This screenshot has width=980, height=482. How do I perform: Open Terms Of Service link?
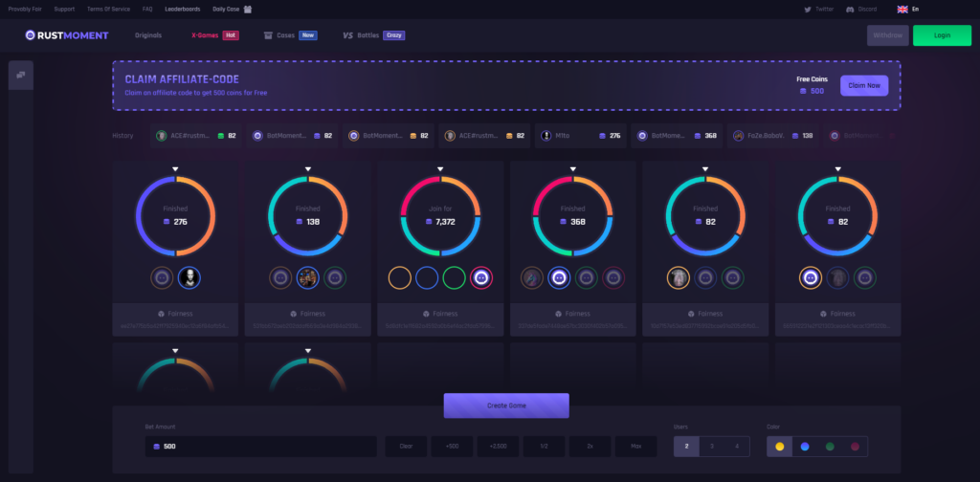(109, 10)
